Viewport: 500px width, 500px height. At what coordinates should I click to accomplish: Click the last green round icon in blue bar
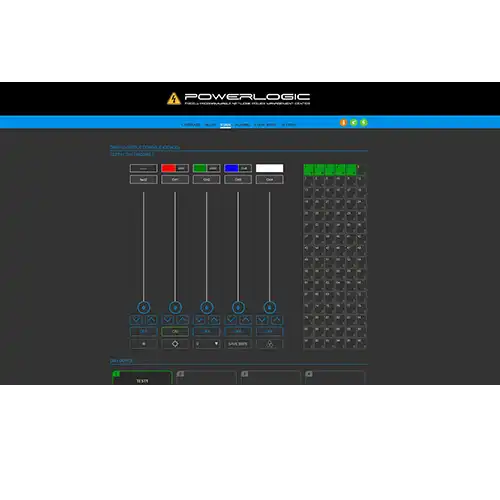[364, 123]
